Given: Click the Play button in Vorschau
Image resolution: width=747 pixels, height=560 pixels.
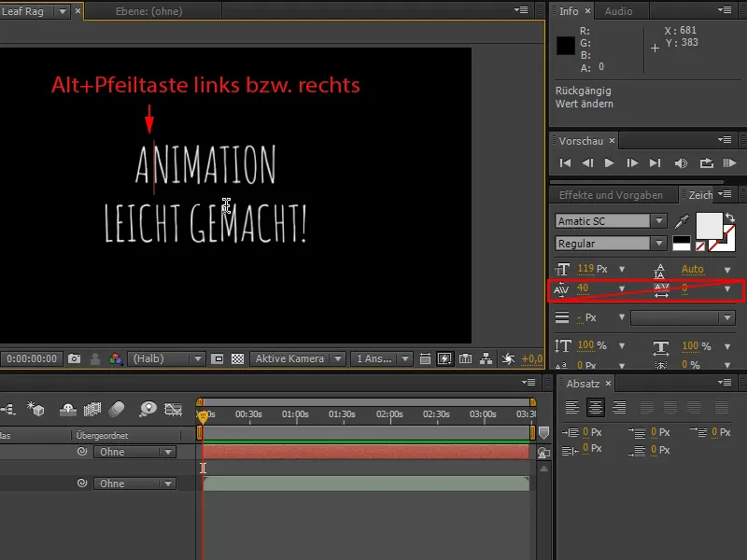Looking at the screenshot, I should point(610,162).
